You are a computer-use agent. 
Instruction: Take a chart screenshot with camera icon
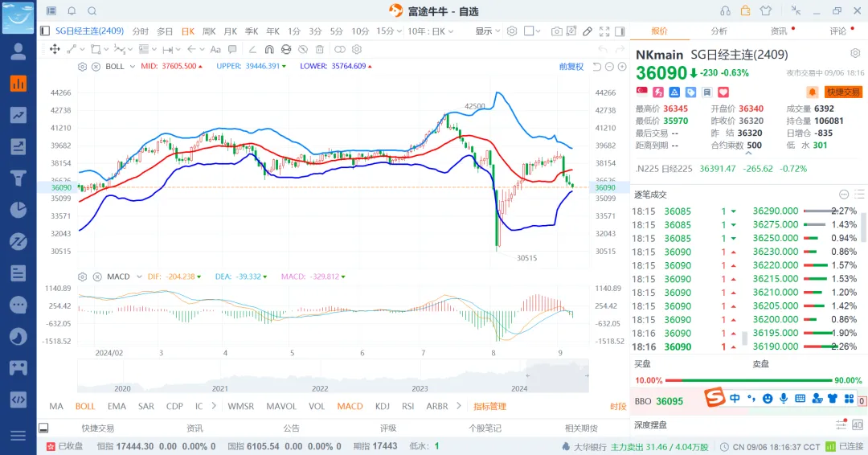pos(556,31)
